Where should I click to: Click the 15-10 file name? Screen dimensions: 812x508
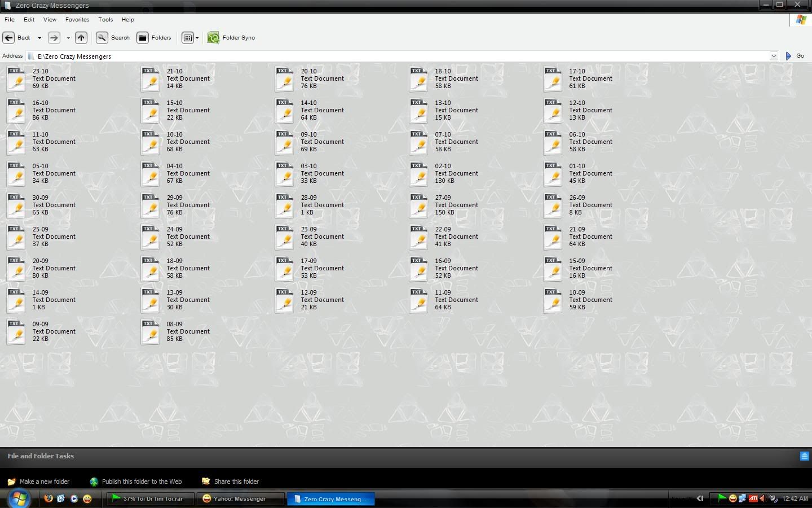pos(174,103)
